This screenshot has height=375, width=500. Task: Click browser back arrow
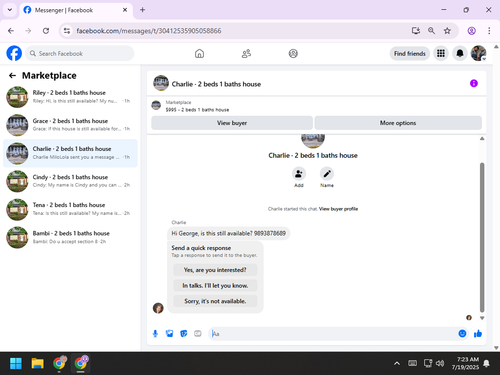[x=11, y=31]
